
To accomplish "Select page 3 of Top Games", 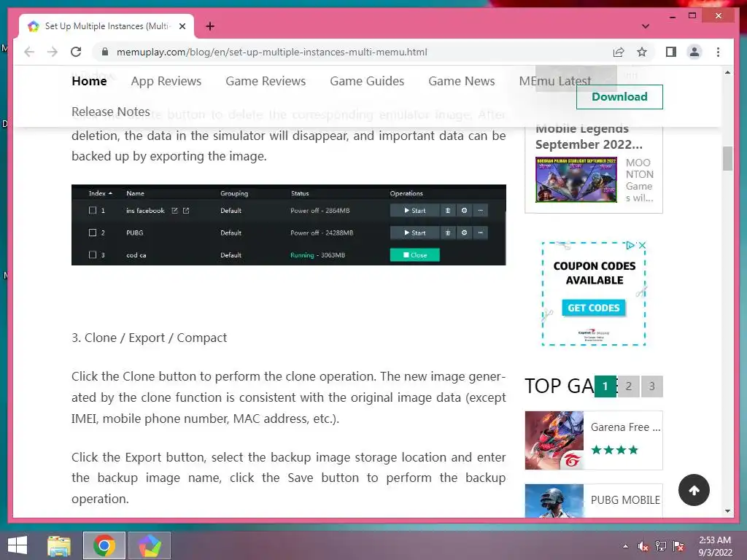I will point(651,386).
